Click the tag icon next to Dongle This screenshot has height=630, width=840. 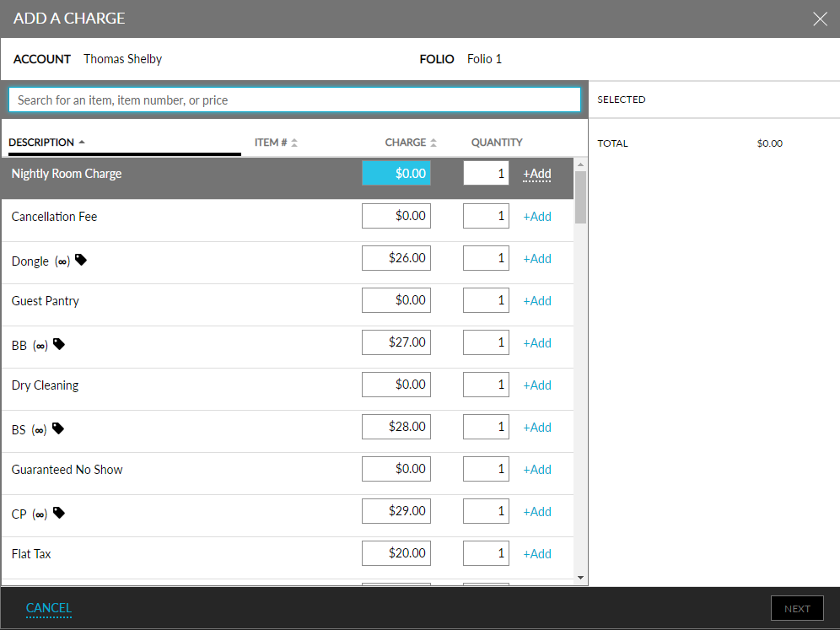(81, 260)
